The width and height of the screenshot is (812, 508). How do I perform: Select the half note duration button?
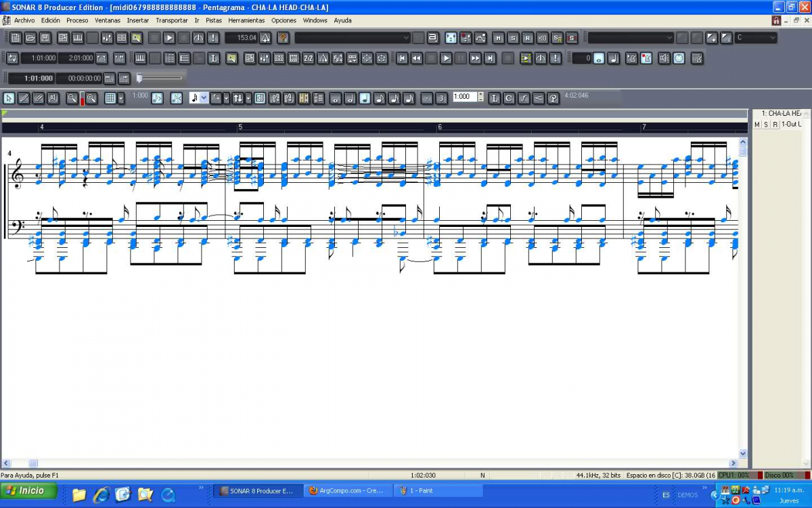click(x=350, y=98)
